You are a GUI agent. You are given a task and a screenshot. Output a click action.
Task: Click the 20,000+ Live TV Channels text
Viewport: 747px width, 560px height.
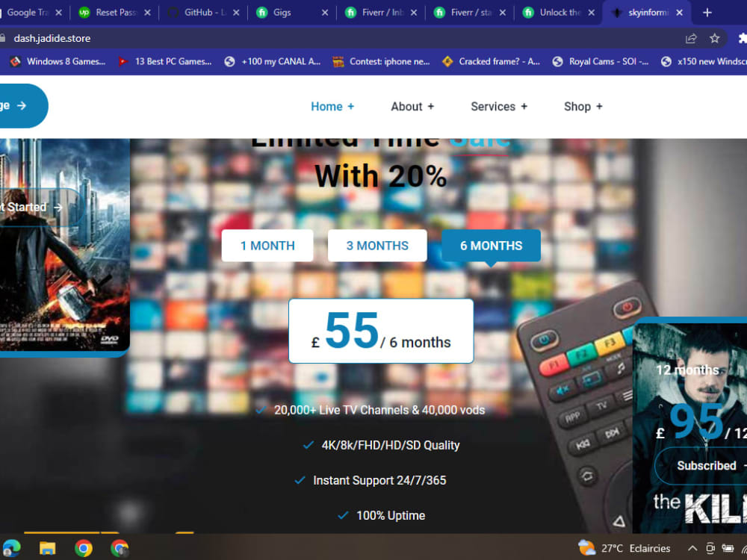tap(379, 410)
